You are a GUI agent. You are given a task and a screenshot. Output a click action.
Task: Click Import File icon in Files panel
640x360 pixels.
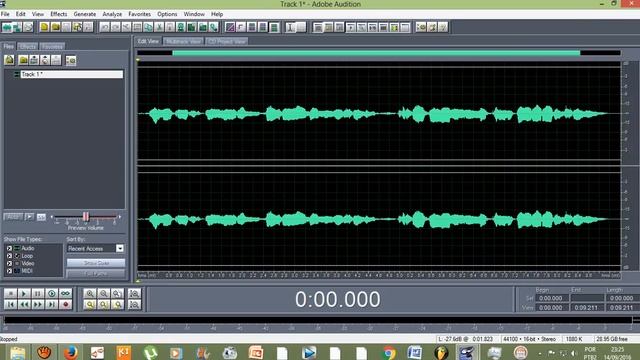click(x=9, y=60)
